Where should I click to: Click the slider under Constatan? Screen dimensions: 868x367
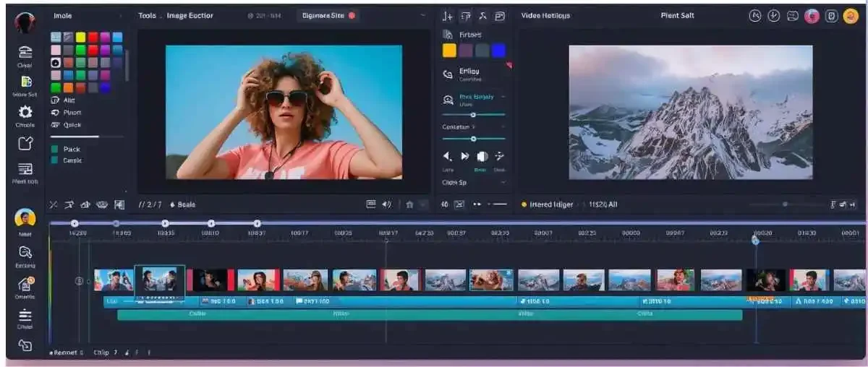tap(474, 139)
